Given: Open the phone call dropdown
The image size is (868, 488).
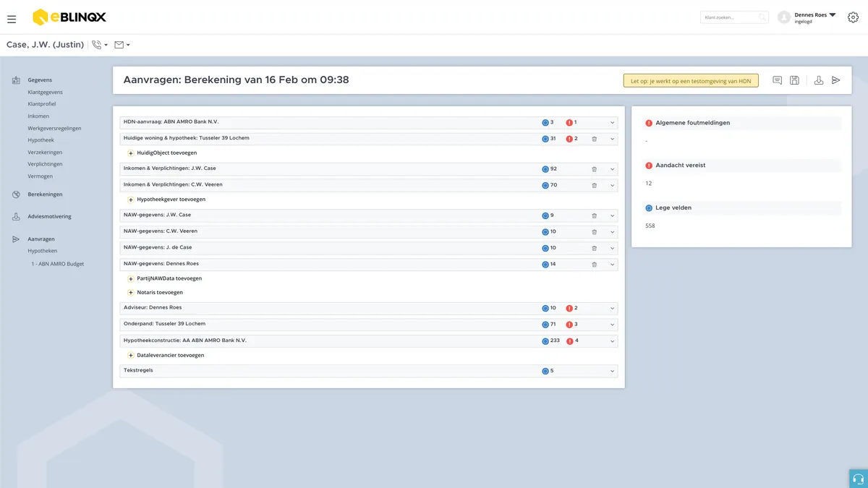Looking at the screenshot, I should (x=100, y=45).
